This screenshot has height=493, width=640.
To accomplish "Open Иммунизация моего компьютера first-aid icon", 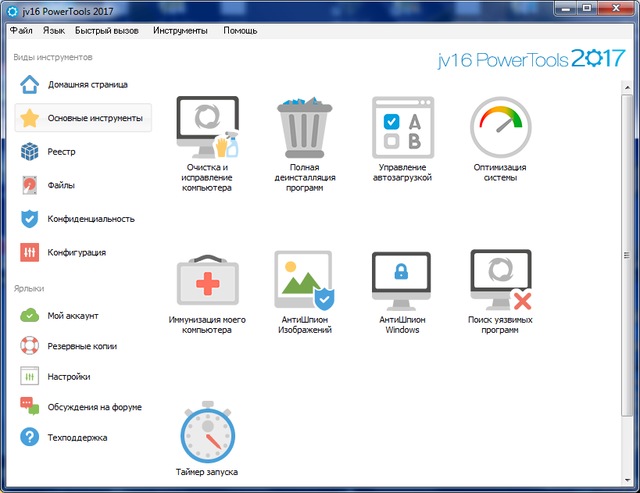I will click(207, 279).
